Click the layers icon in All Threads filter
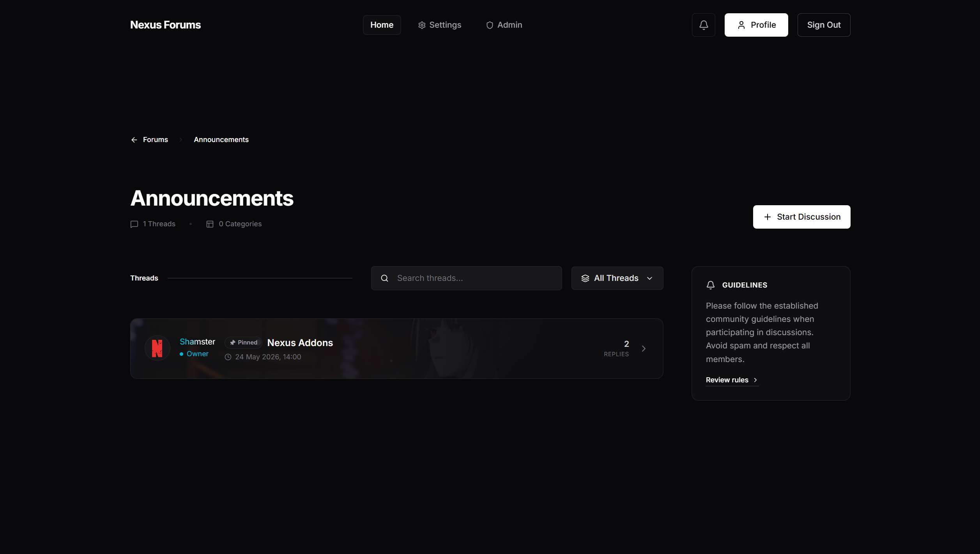 coord(585,278)
